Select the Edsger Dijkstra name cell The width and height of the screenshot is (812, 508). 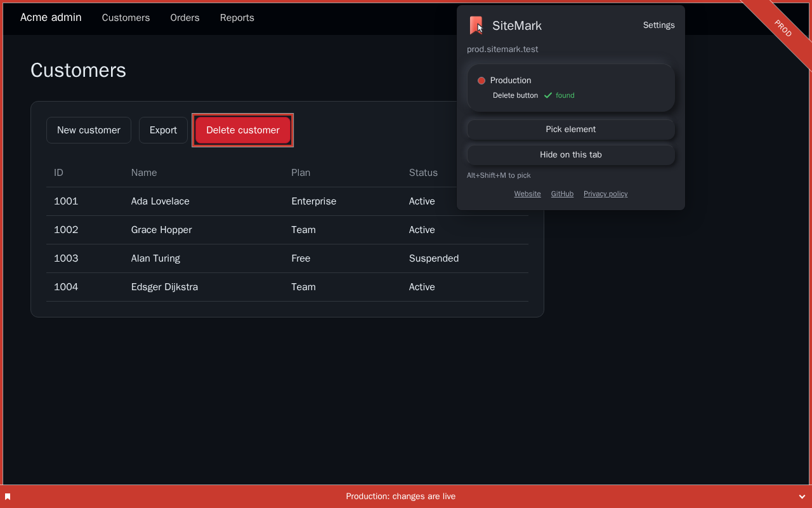click(x=164, y=287)
